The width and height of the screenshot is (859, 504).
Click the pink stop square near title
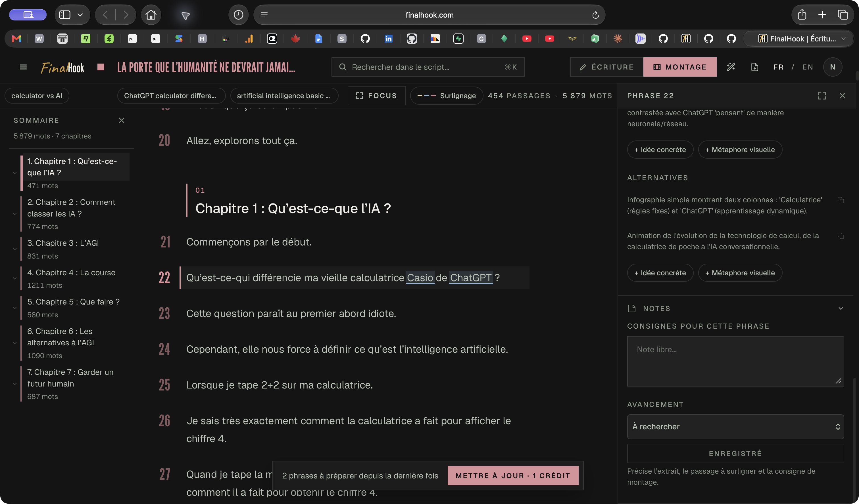coord(101,67)
